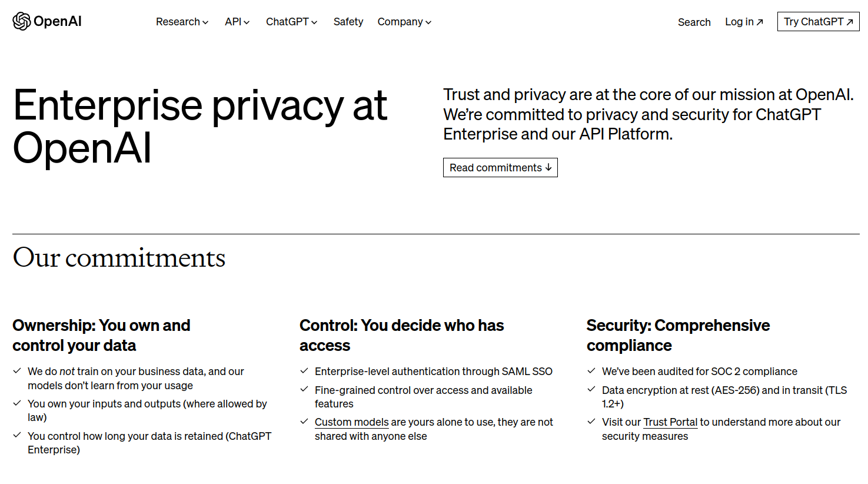Click the 'Our commitments' section heading
The image size is (868, 484).
[x=119, y=258]
